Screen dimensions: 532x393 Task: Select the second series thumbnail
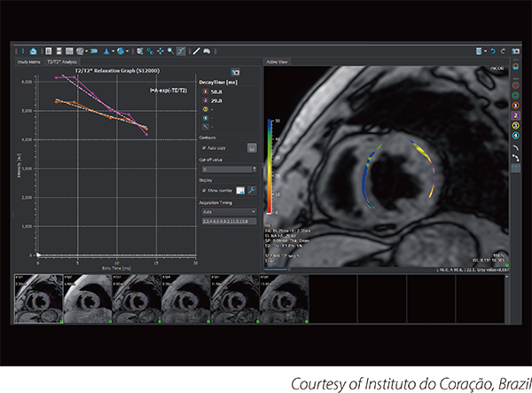click(x=88, y=299)
